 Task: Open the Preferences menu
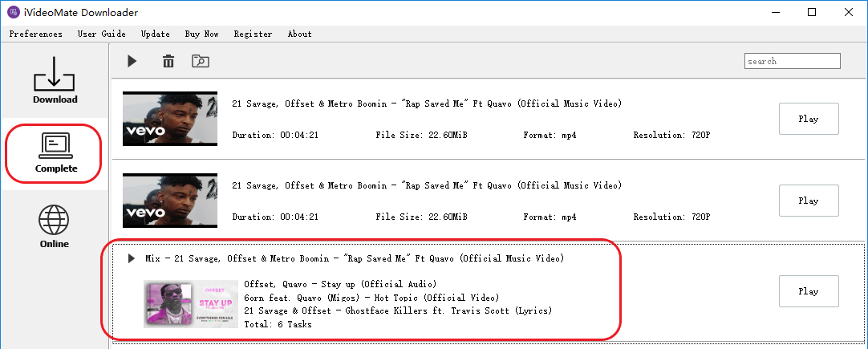point(36,34)
